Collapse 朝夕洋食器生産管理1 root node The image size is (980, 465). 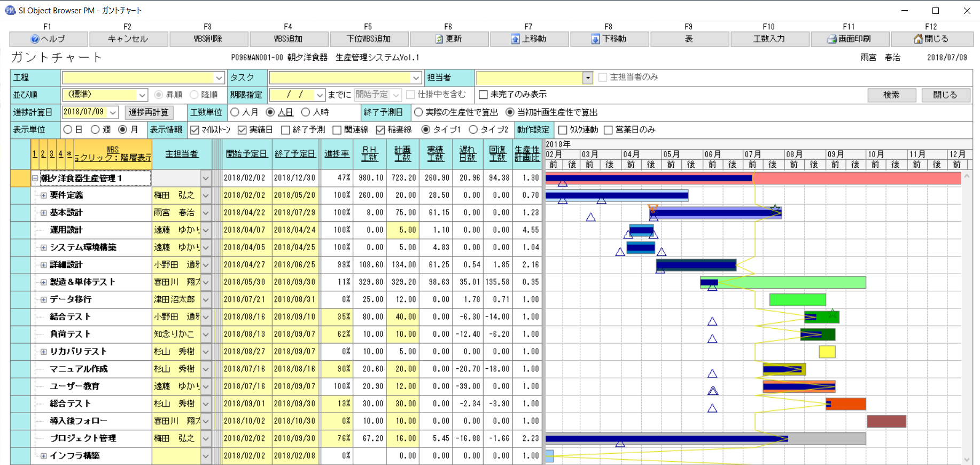[35, 178]
